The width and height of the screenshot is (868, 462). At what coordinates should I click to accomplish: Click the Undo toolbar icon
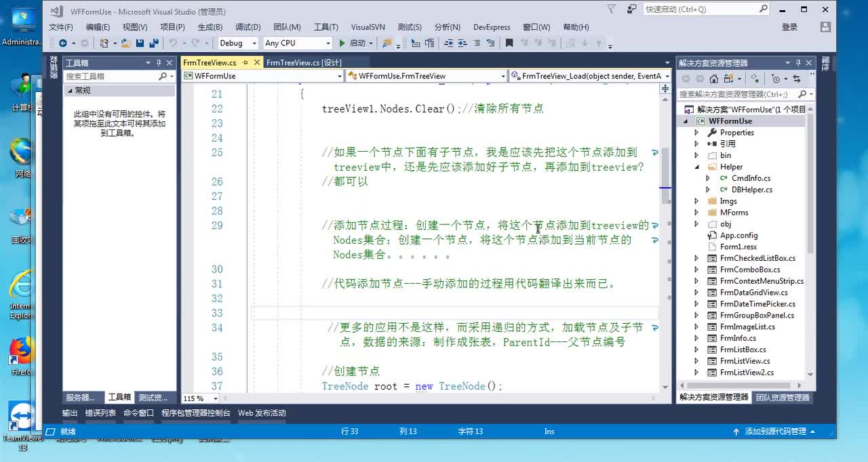tap(172, 43)
